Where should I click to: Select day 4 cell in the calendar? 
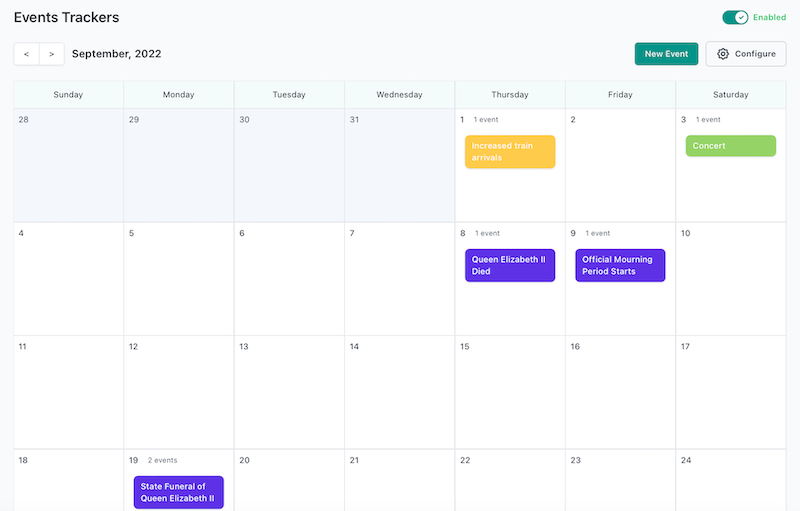[x=68, y=279]
